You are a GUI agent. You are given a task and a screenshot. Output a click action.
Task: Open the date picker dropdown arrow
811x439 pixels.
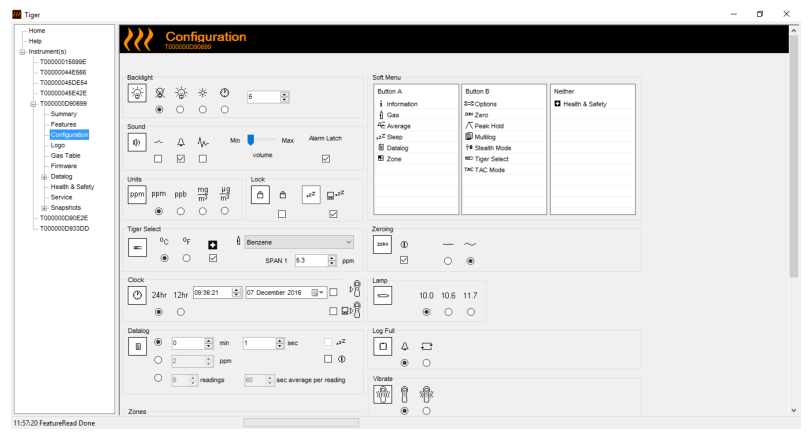coord(321,293)
